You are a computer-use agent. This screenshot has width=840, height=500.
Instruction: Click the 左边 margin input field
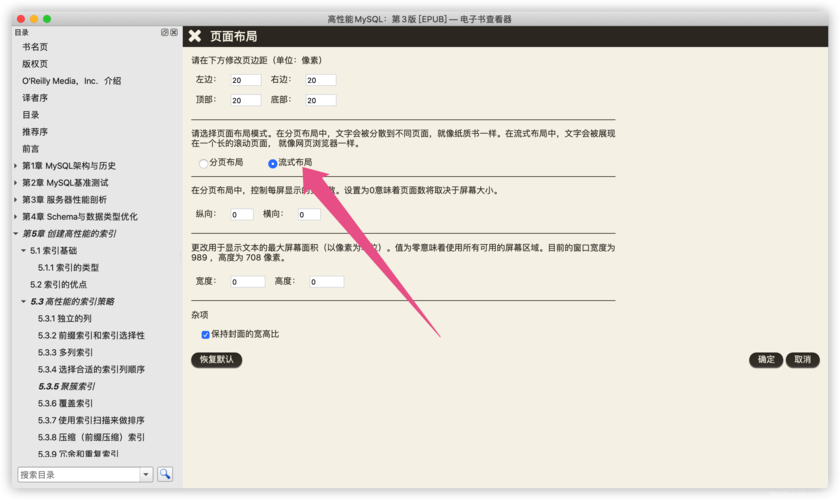(246, 80)
